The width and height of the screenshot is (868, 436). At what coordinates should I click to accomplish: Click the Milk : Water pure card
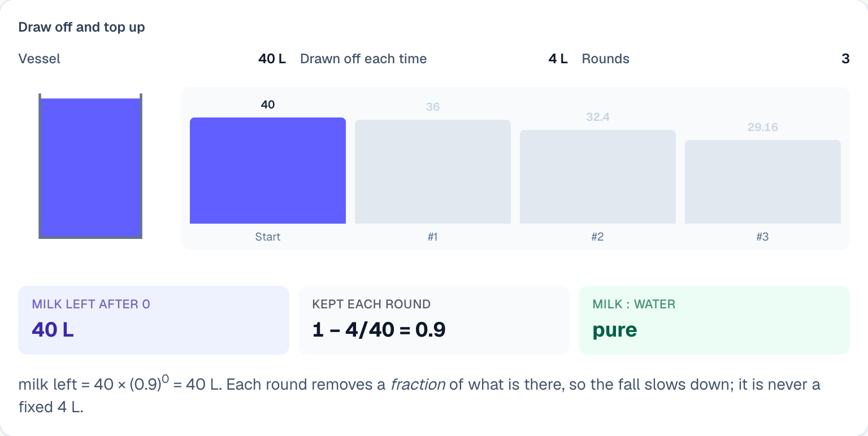tap(714, 320)
